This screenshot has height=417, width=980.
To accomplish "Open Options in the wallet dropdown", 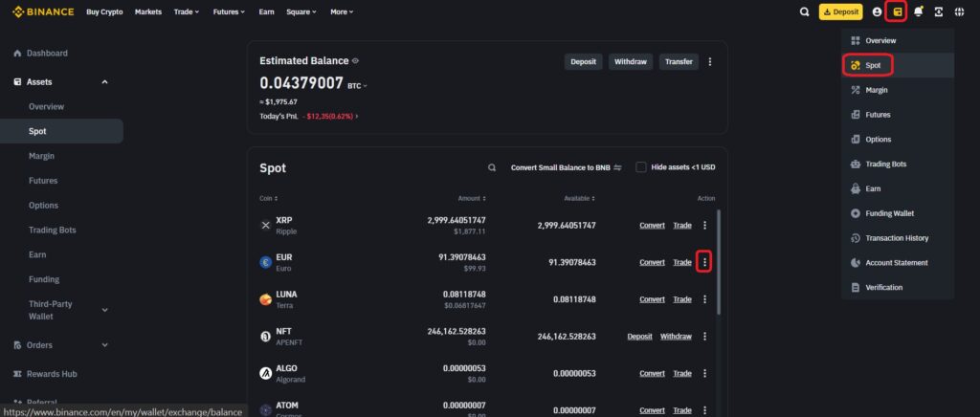I will point(898,140).
